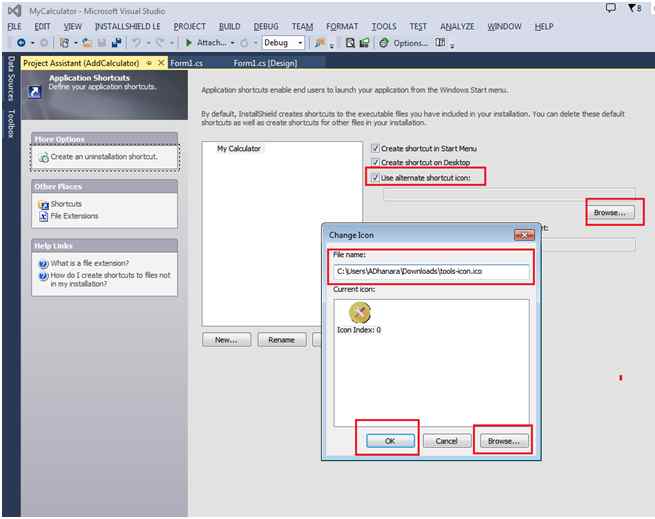This screenshot has width=655, height=519.
Task: Click the Open File folder toolbar icon
Action: click(87, 43)
